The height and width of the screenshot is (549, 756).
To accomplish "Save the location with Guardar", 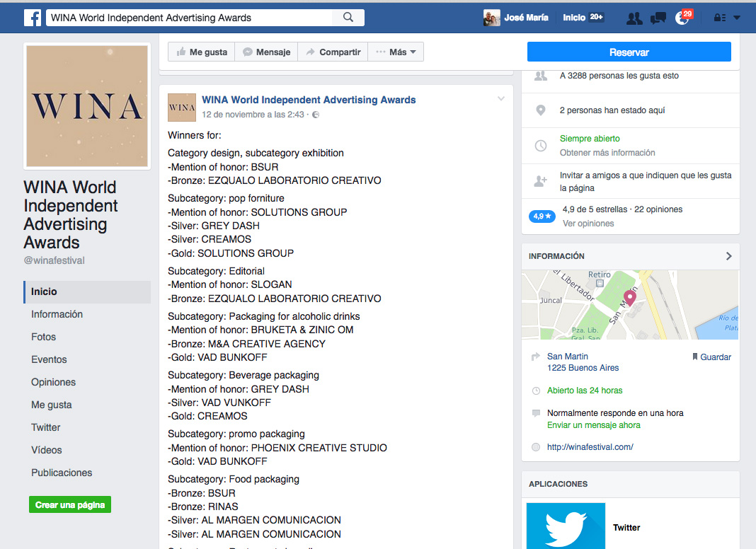I will click(x=711, y=357).
